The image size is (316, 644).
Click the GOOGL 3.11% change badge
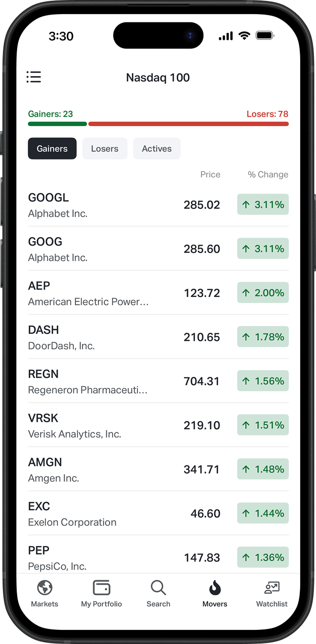tap(263, 204)
